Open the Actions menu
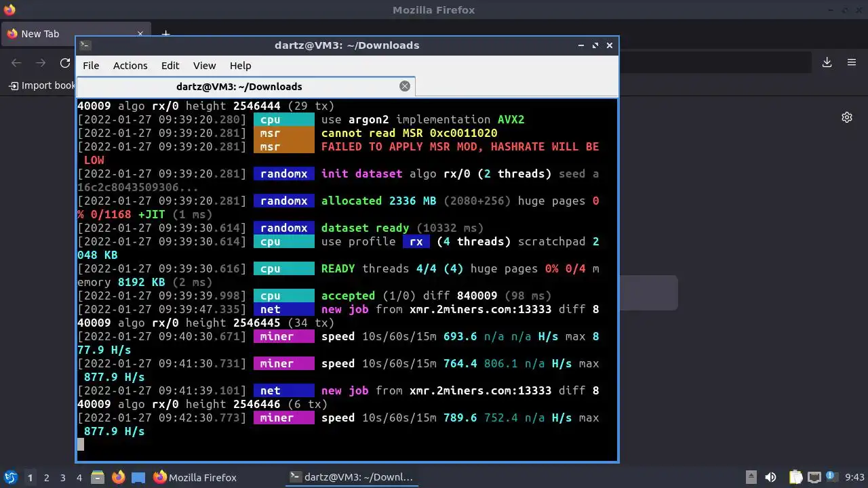This screenshot has height=488, width=868. tap(130, 66)
